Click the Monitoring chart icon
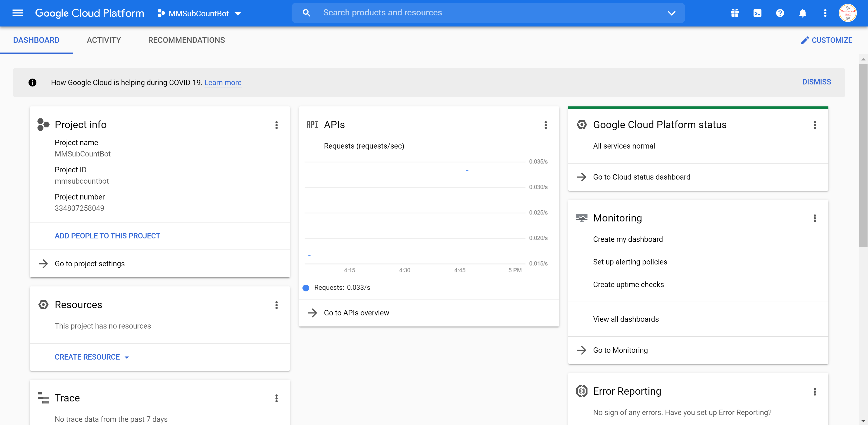The image size is (868, 425). (581, 218)
